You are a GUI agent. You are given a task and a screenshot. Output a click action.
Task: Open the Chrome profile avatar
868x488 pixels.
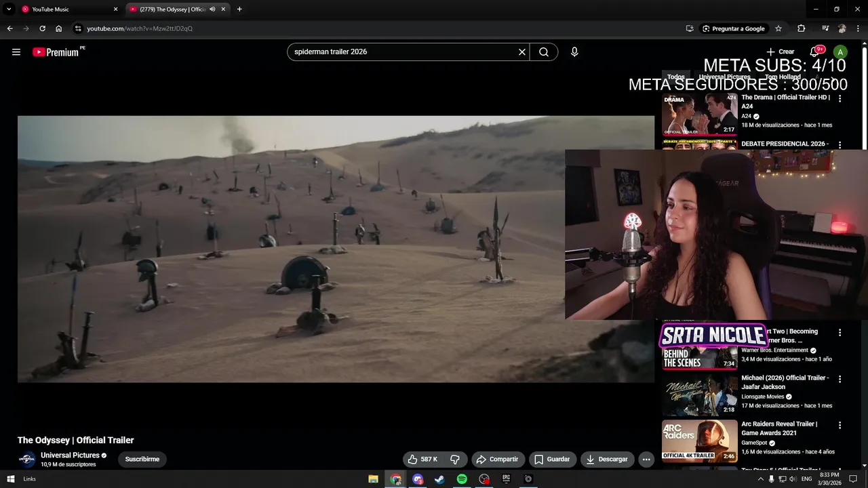click(x=842, y=28)
